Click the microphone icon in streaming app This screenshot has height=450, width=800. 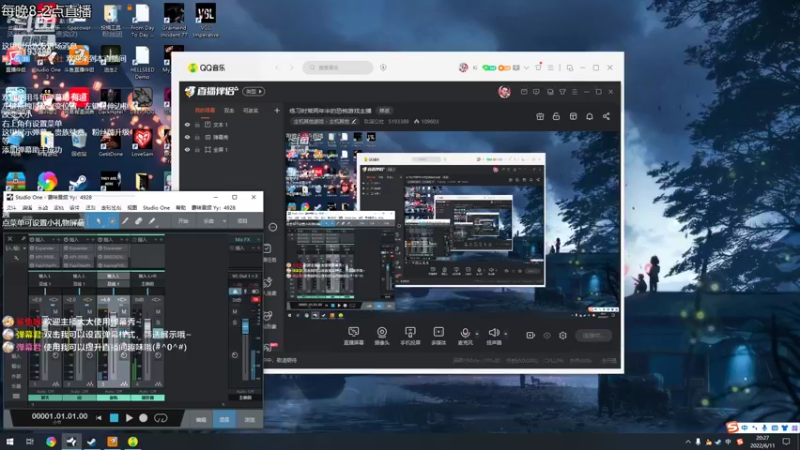pos(465,332)
